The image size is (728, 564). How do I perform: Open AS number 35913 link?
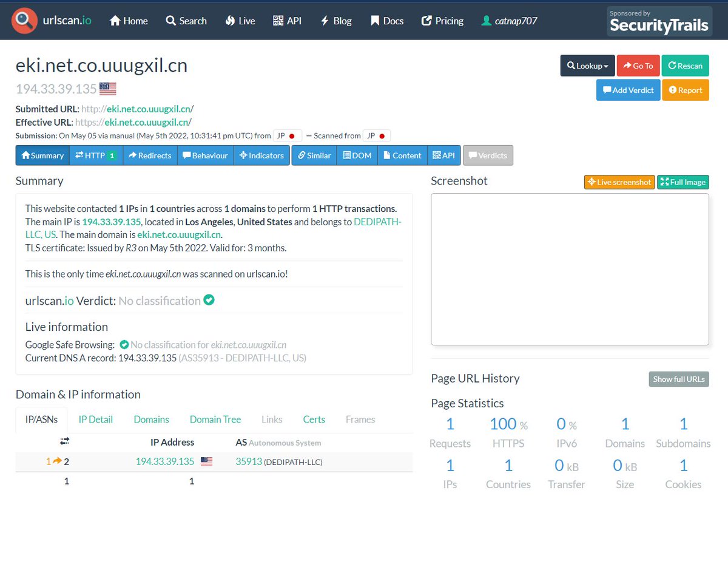[x=249, y=461]
